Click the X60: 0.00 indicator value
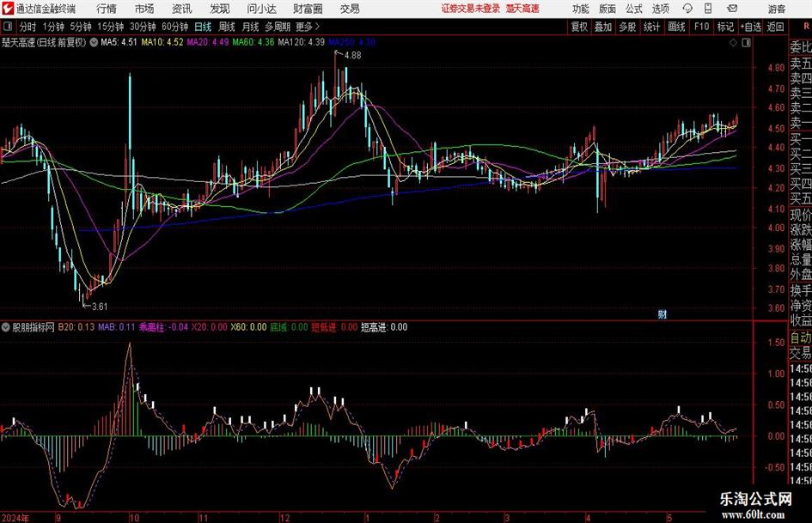Image resolution: width=812 pixels, height=523 pixels. click(248, 327)
